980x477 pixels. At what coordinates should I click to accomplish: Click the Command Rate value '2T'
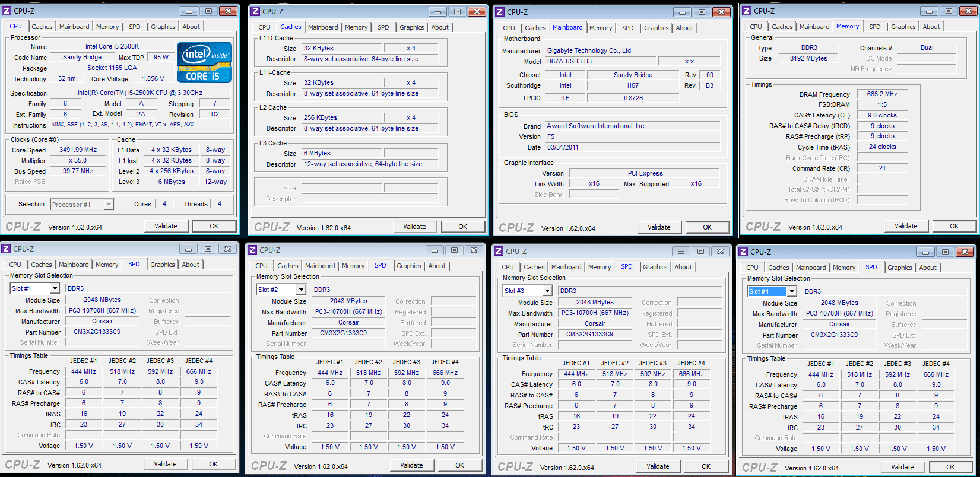[882, 168]
